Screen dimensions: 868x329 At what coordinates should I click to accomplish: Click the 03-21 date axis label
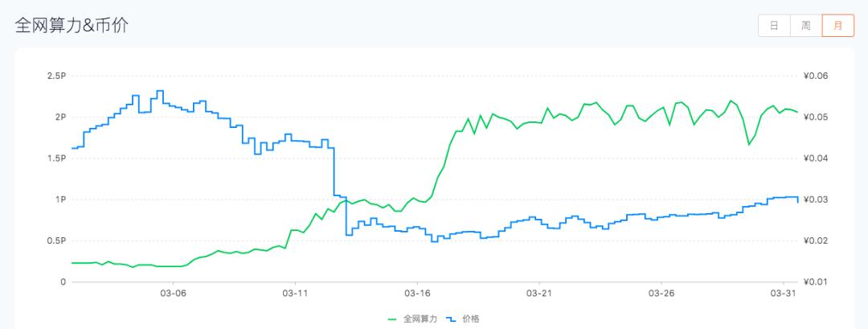pos(539,294)
